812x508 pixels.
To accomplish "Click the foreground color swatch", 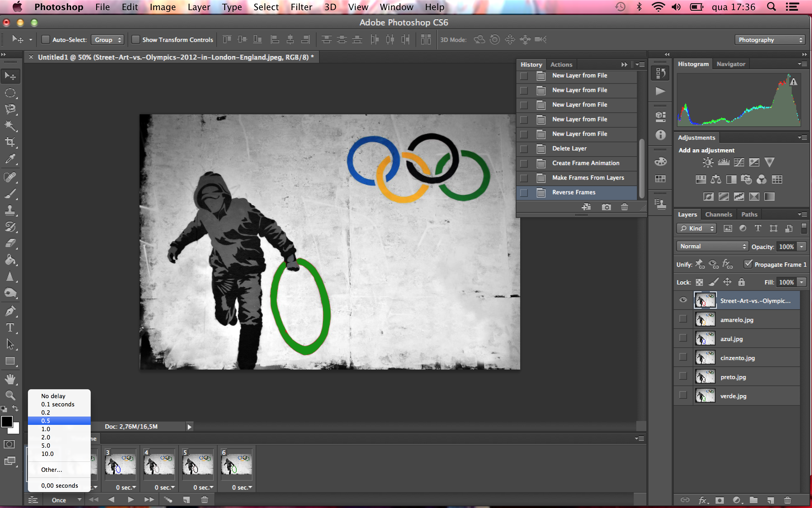I will pyautogui.click(x=7, y=421).
